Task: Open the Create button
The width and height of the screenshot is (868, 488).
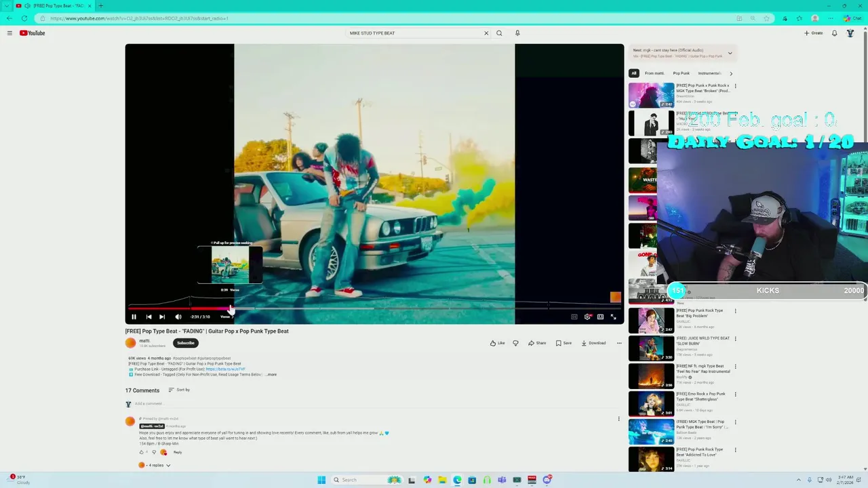Action: click(814, 33)
